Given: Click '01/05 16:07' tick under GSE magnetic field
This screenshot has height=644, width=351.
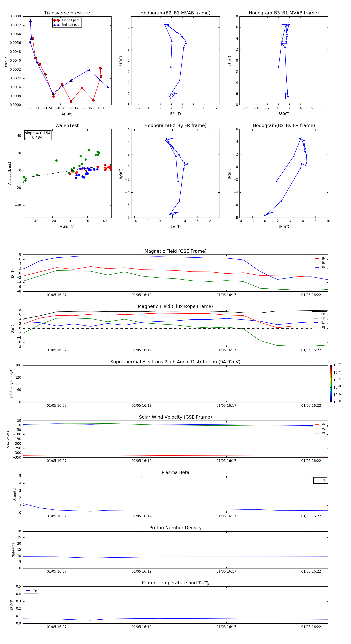Looking at the screenshot, I should click(57, 295).
